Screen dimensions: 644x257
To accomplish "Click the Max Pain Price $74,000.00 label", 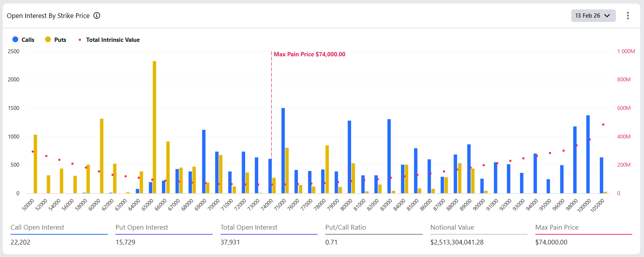I will click(x=309, y=54).
